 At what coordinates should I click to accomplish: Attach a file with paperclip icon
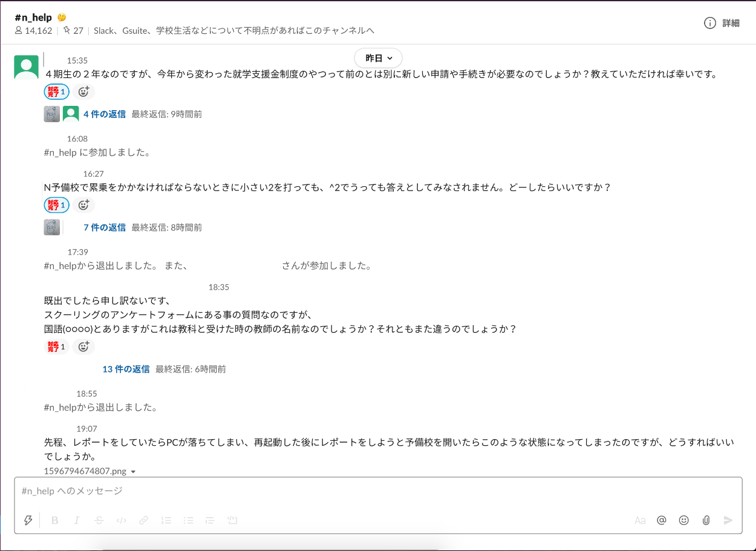tap(706, 520)
